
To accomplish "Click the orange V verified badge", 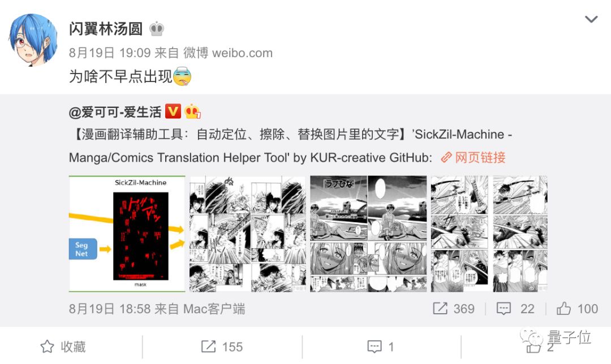I will (x=173, y=112).
